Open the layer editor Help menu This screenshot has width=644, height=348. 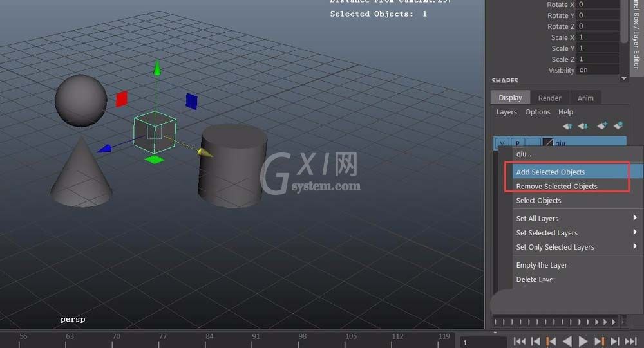coord(565,112)
